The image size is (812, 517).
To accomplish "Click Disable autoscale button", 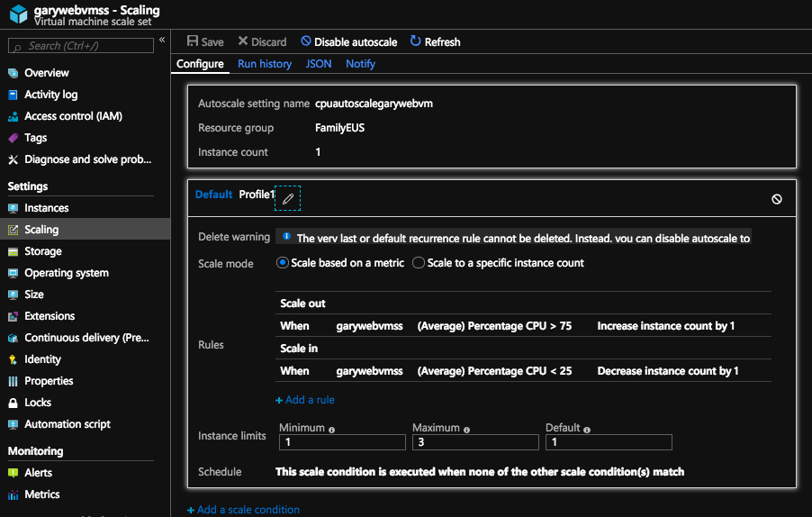I will [x=349, y=41].
